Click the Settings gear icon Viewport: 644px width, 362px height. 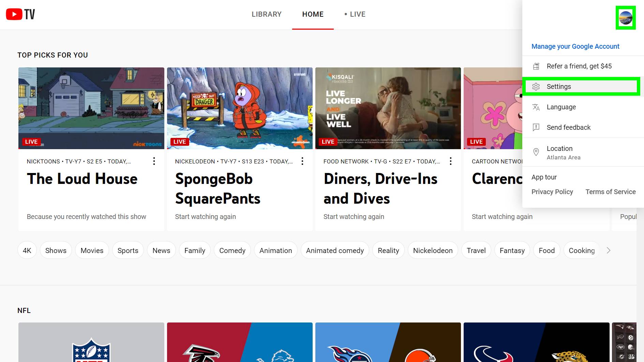tap(536, 86)
